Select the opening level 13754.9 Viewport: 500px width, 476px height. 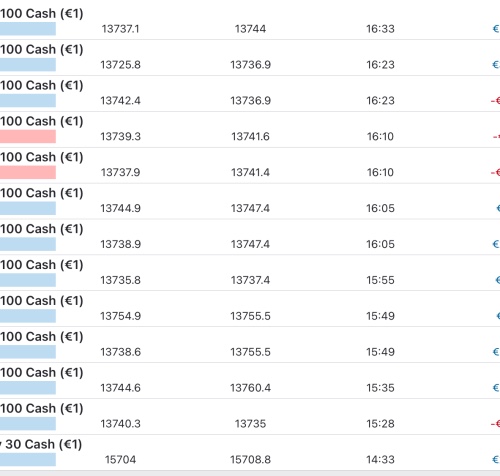coord(121,316)
